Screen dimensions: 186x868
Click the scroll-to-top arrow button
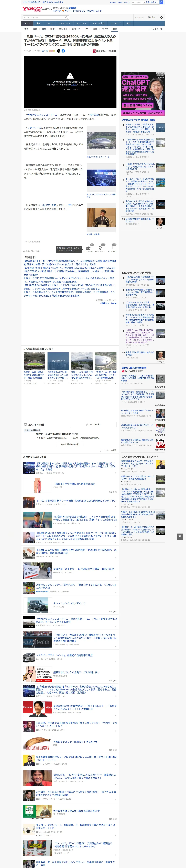click(180, 536)
